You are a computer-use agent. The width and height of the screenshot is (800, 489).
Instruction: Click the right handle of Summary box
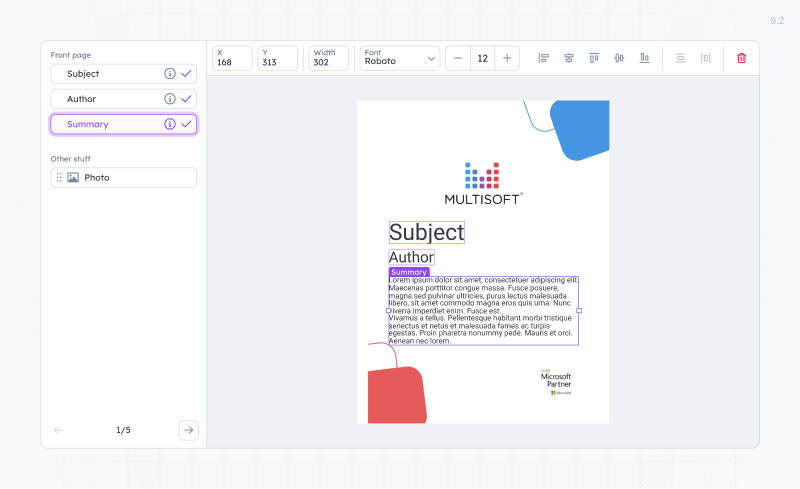[579, 310]
